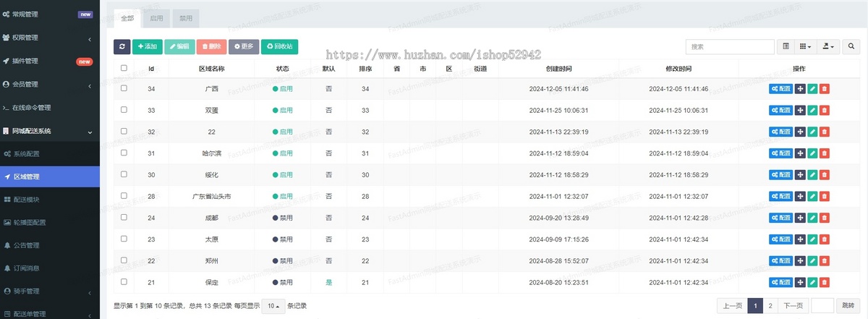
Task: Check the checkbox for 广西 row
Action: click(124, 88)
